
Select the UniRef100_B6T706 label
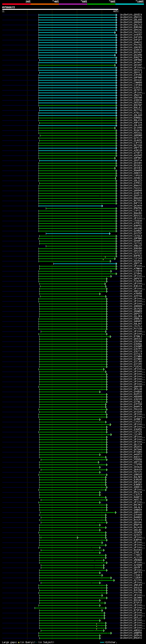pos(131,111)
